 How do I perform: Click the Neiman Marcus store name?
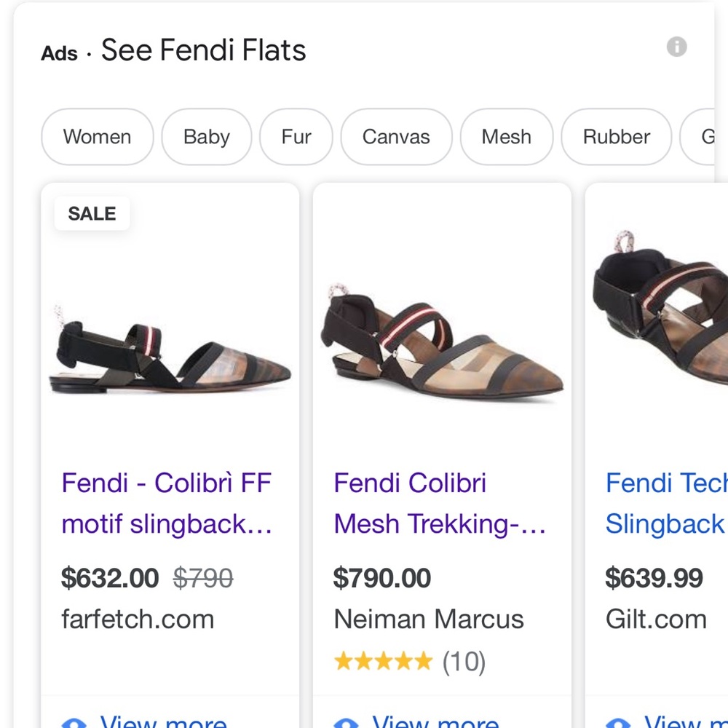pos(429,620)
